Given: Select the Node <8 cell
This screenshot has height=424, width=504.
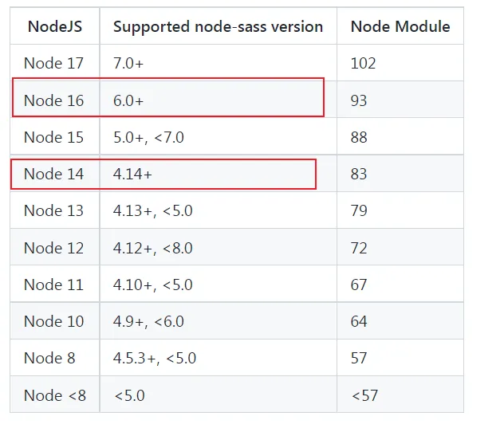Looking at the screenshot, I should 53,395.
